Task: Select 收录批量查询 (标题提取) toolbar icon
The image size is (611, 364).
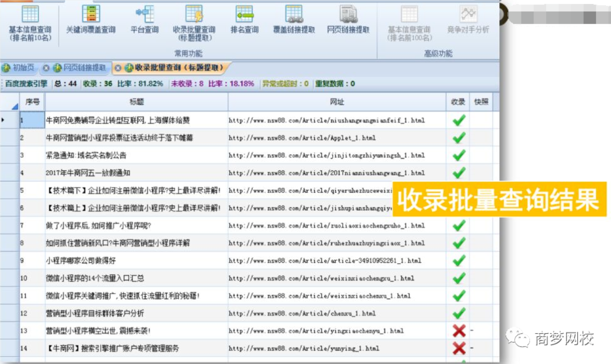Action: (x=194, y=23)
